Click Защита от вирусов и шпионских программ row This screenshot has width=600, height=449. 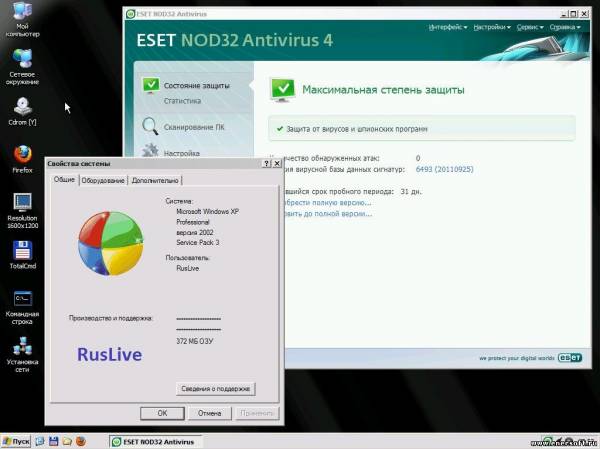422,129
